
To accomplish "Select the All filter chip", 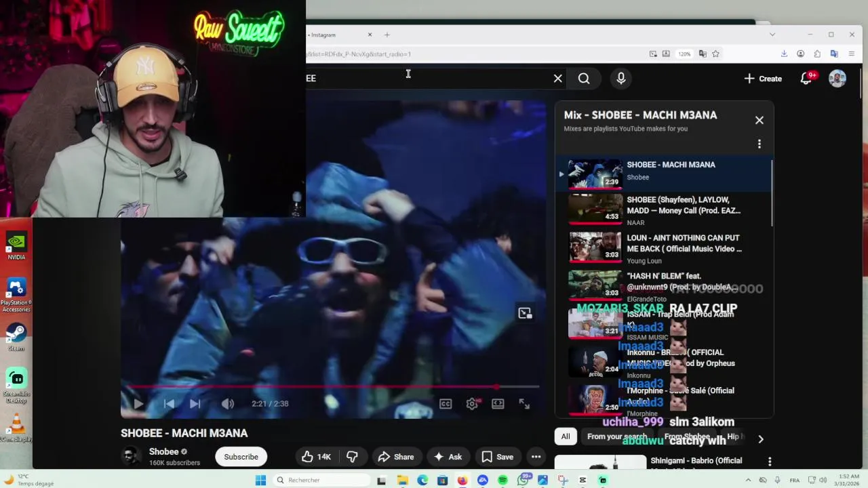I will (566, 436).
